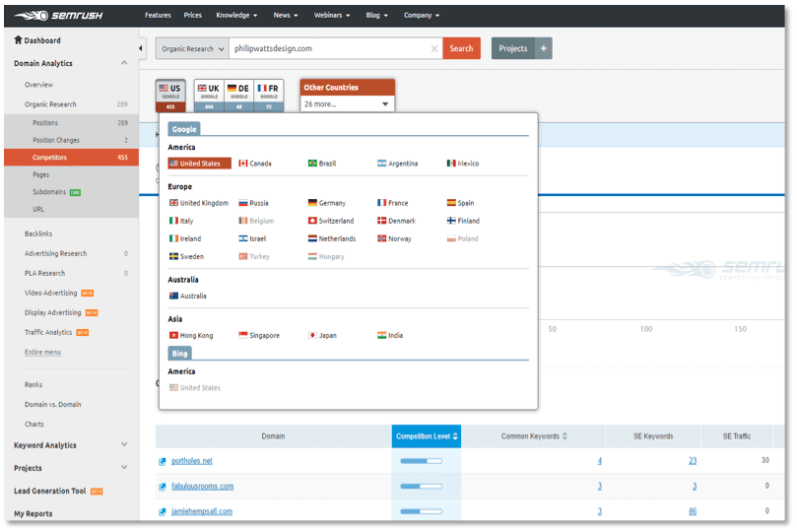Image resolution: width=797 pixels, height=532 pixels.
Task: Collapse the left sidebar with arrow handle
Action: click(142, 48)
